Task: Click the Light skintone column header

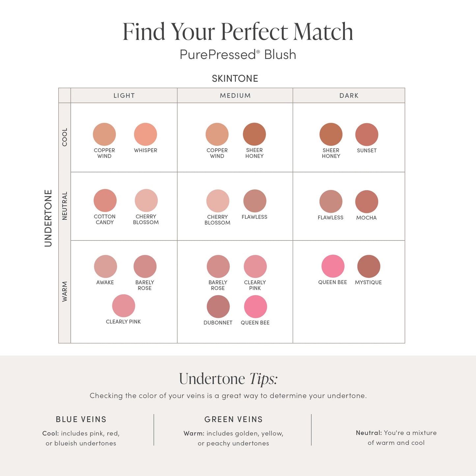Action: tap(124, 96)
